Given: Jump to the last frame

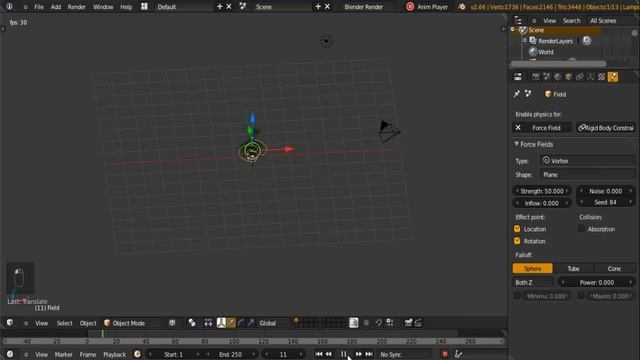Looking at the screenshot, I should click(x=369, y=354).
